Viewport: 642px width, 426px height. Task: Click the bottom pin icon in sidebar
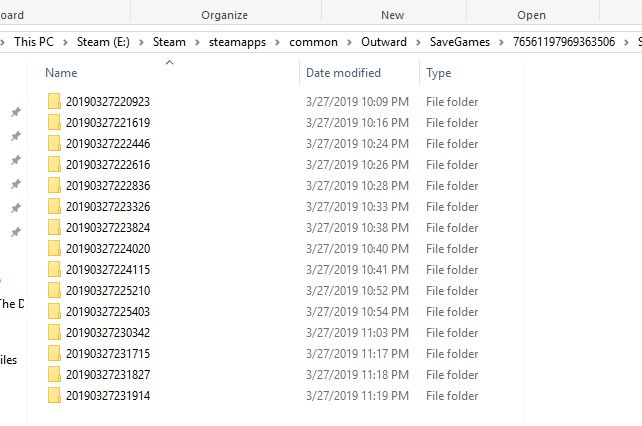click(16, 232)
